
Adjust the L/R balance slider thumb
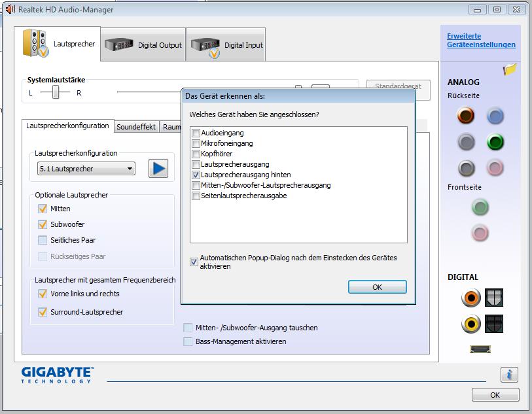pos(56,92)
